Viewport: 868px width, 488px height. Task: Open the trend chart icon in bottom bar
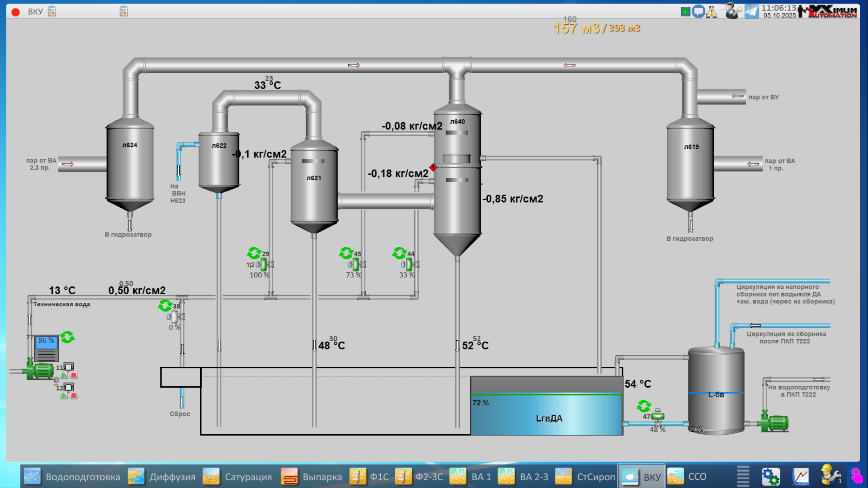[x=801, y=476]
